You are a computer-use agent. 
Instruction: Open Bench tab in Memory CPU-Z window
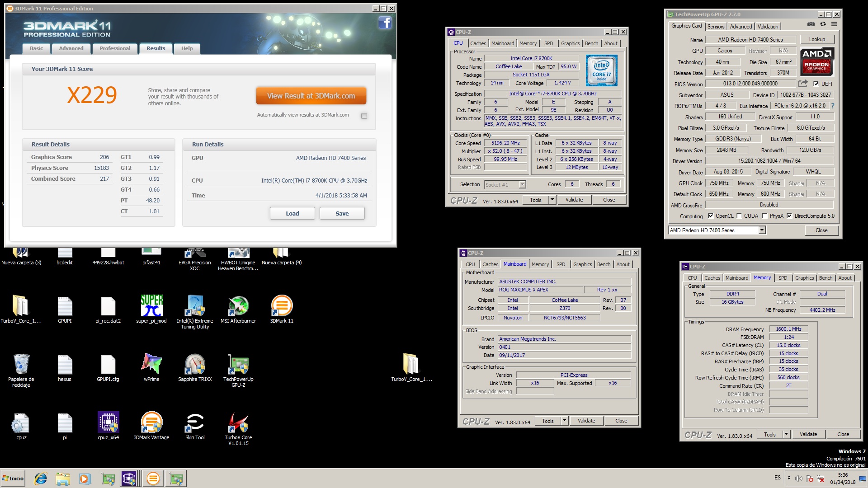point(826,278)
